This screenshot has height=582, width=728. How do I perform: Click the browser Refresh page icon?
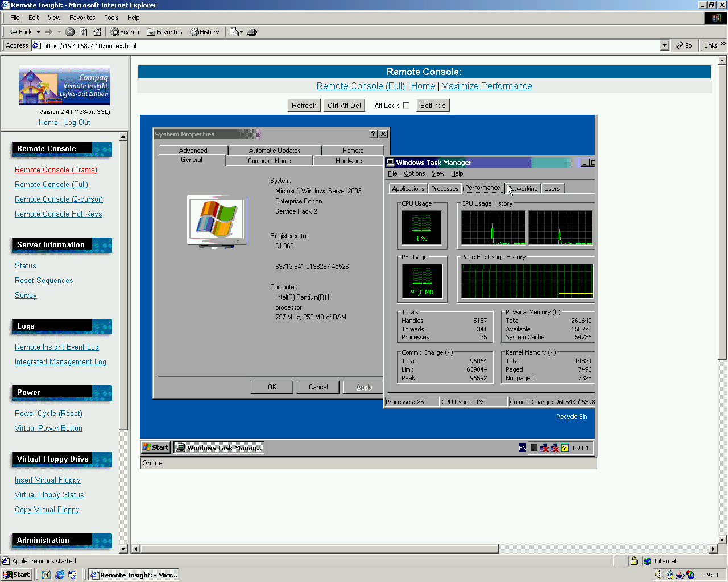tap(84, 32)
